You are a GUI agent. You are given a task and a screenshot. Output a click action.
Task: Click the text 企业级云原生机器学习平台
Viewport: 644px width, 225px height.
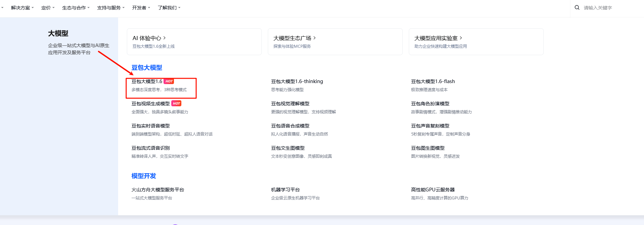click(x=296, y=198)
